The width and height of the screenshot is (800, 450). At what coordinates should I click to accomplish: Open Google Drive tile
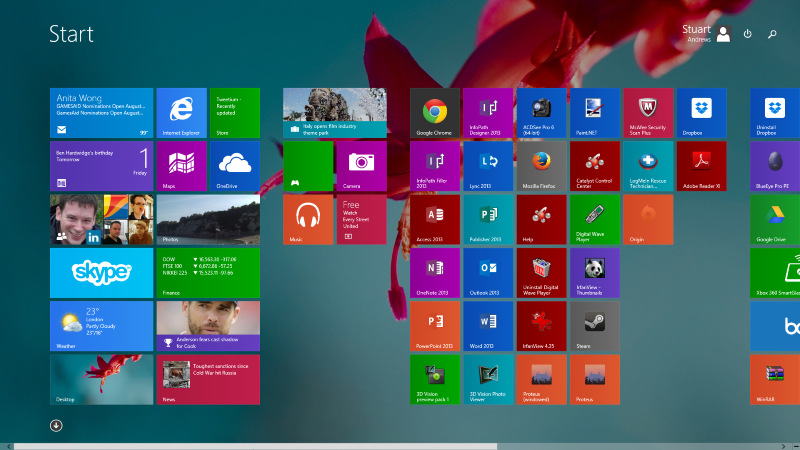[x=775, y=219]
